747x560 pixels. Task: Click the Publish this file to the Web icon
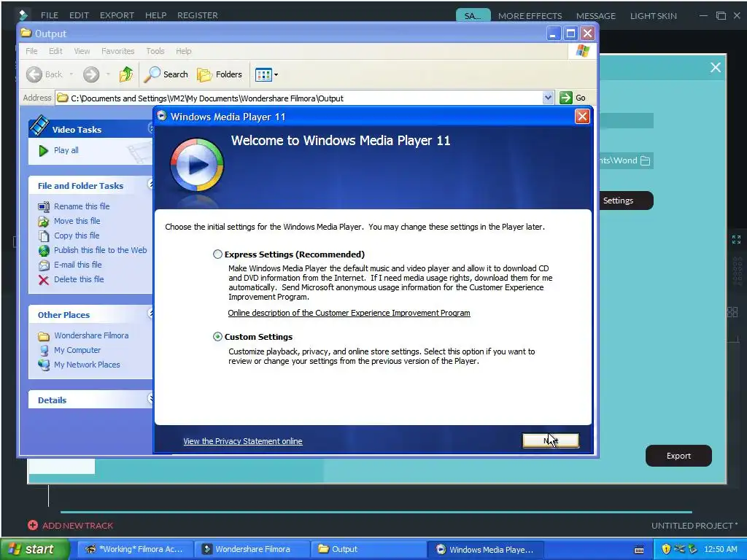[x=43, y=251]
